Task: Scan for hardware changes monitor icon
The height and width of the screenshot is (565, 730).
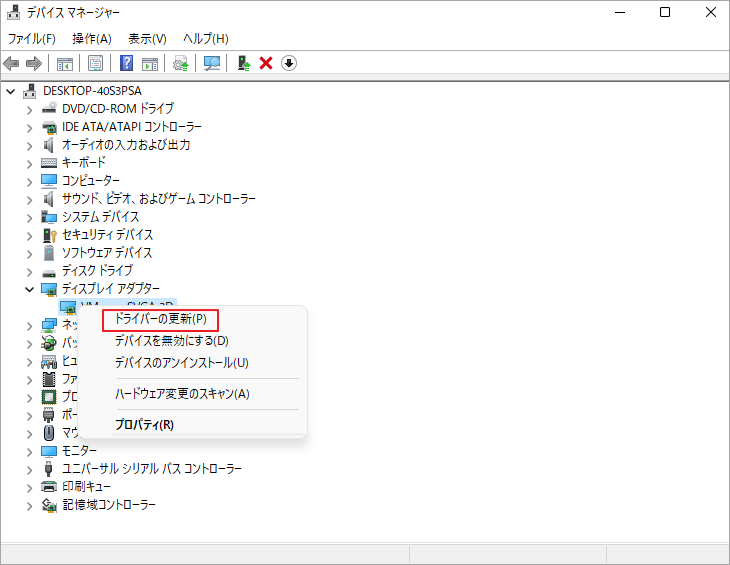Action: [x=212, y=63]
